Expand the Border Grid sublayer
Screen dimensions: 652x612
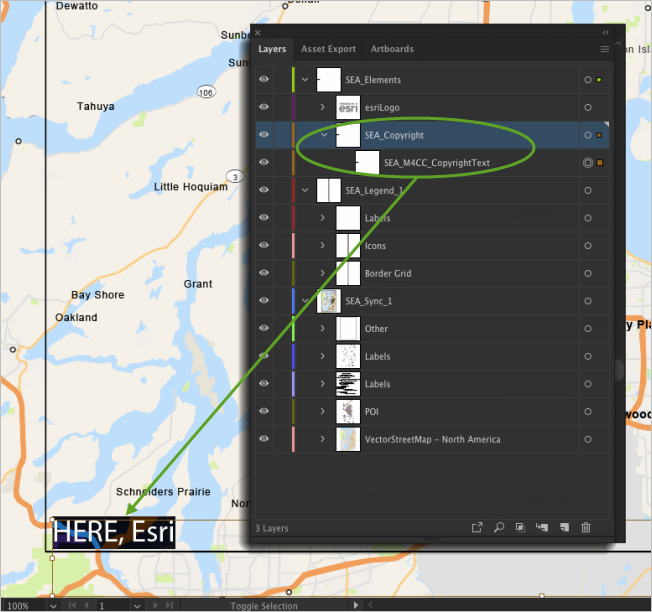click(322, 273)
